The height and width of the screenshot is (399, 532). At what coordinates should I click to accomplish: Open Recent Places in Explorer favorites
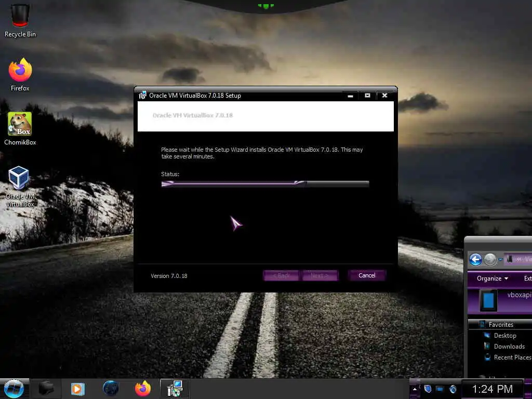point(513,357)
